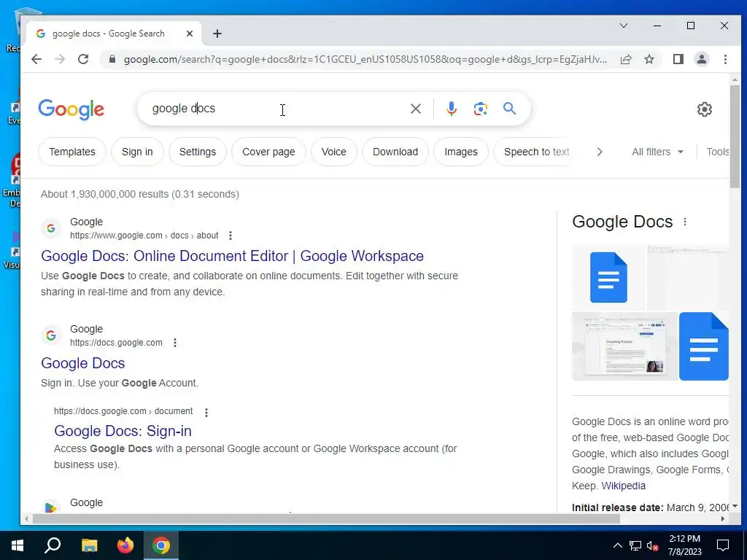This screenshot has width=747, height=560.
Task: Open the Google Docs search result
Action: [83, 363]
